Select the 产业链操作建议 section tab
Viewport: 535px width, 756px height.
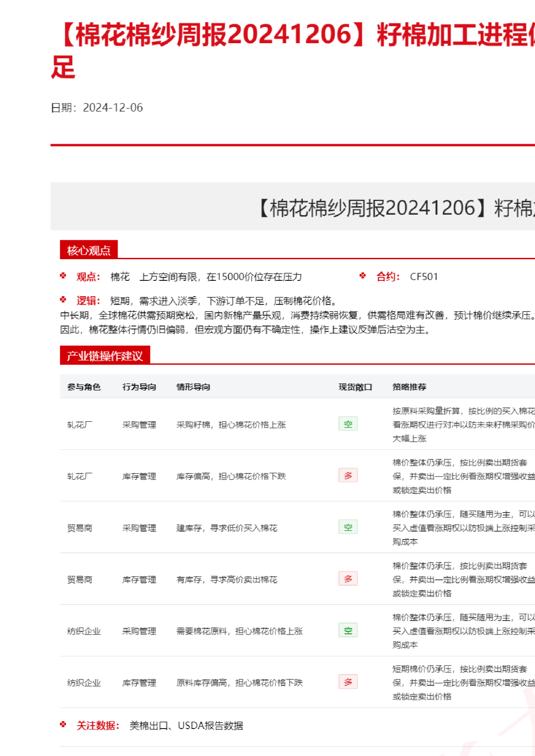coord(104,356)
